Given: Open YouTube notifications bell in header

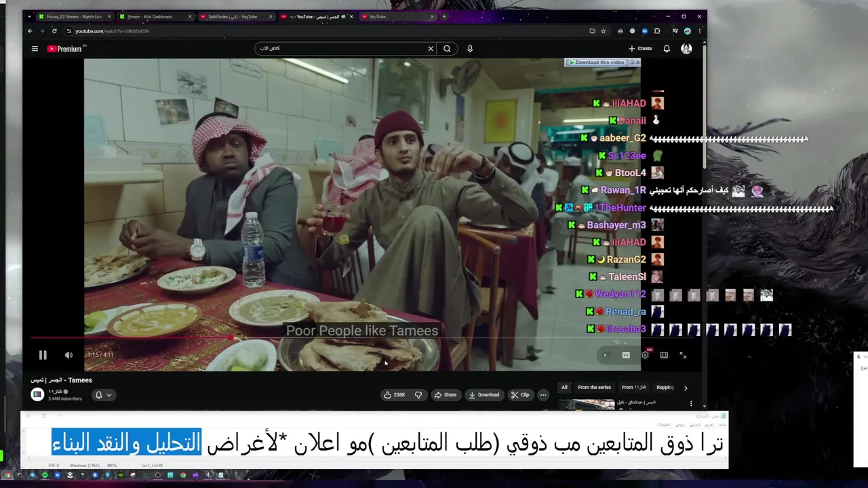Looking at the screenshot, I should point(667,49).
